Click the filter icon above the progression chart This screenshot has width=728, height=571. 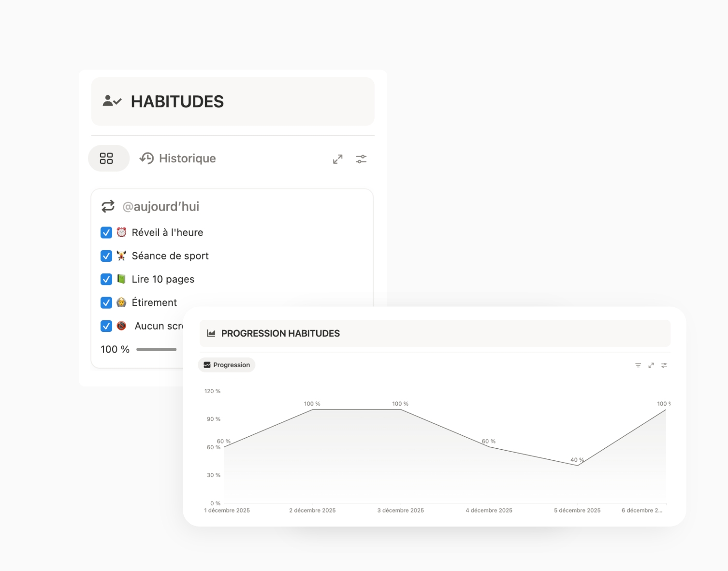[x=638, y=365]
